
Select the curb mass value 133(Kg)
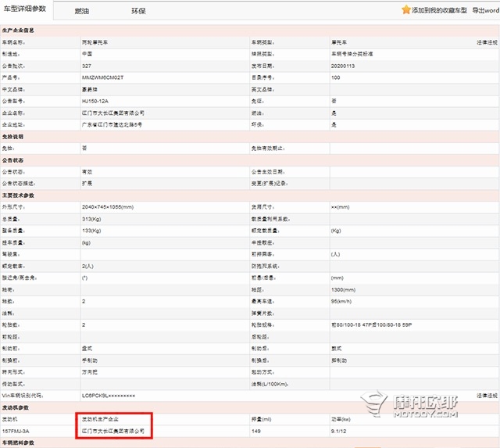(91, 231)
